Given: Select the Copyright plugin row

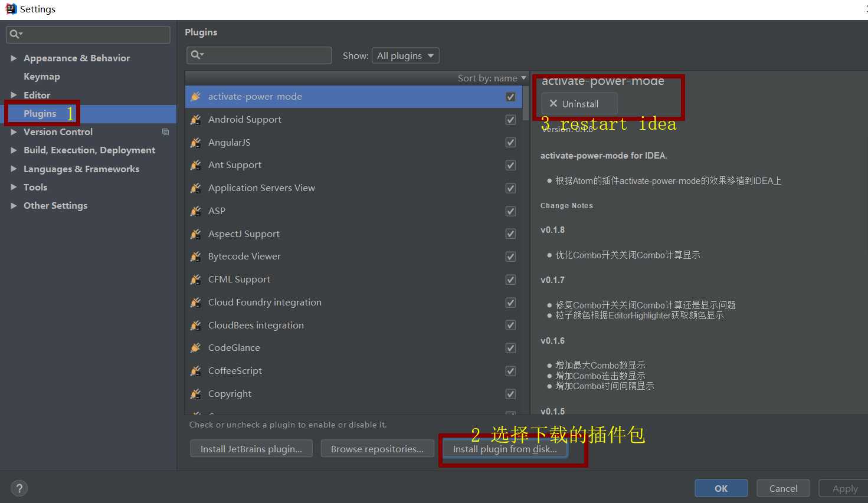Looking at the screenshot, I should (353, 394).
